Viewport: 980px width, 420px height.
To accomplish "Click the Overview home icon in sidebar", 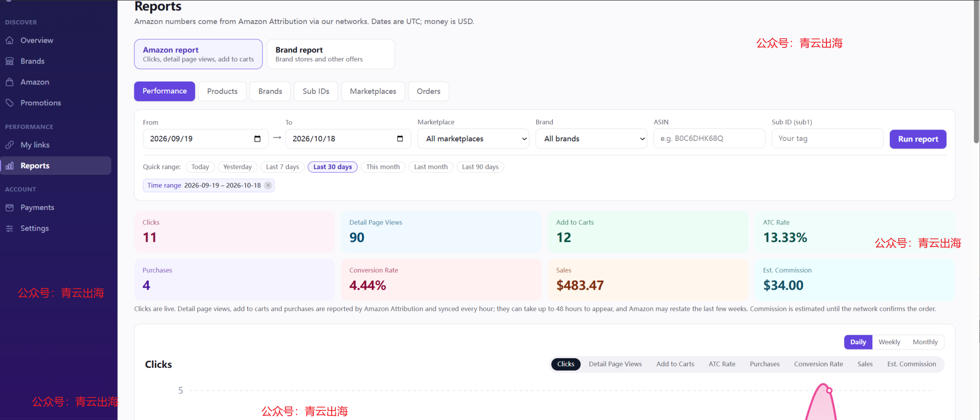I will (x=10, y=40).
